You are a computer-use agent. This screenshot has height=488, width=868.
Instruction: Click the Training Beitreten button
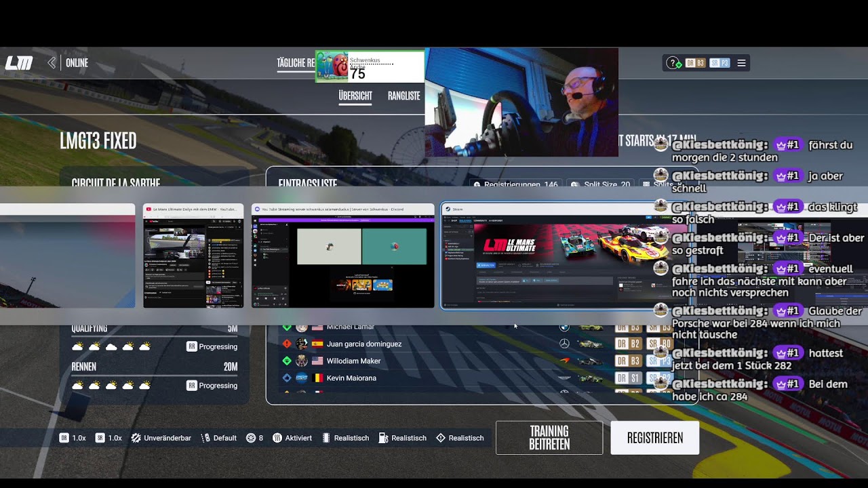[549, 438]
